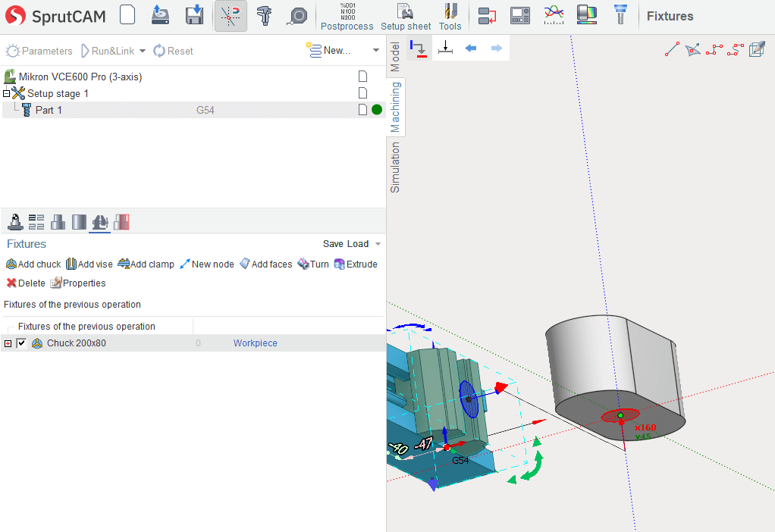The height and width of the screenshot is (532, 775).
Task: Select the caliper measurement tool icon
Action: 264,16
